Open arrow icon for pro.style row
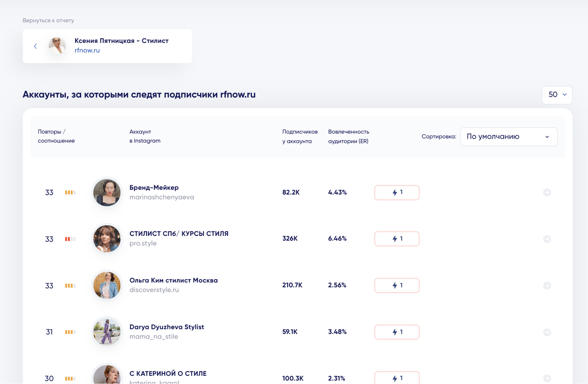 pyautogui.click(x=547, y=239)
